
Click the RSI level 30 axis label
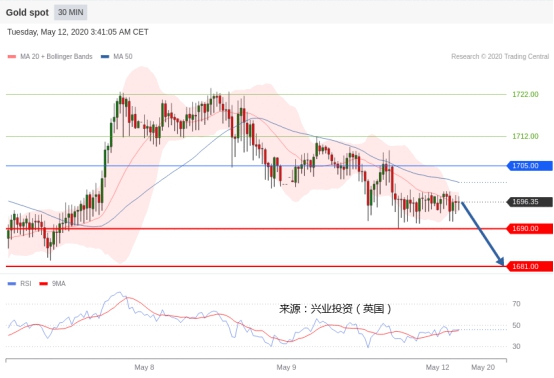tap(516, 347)
